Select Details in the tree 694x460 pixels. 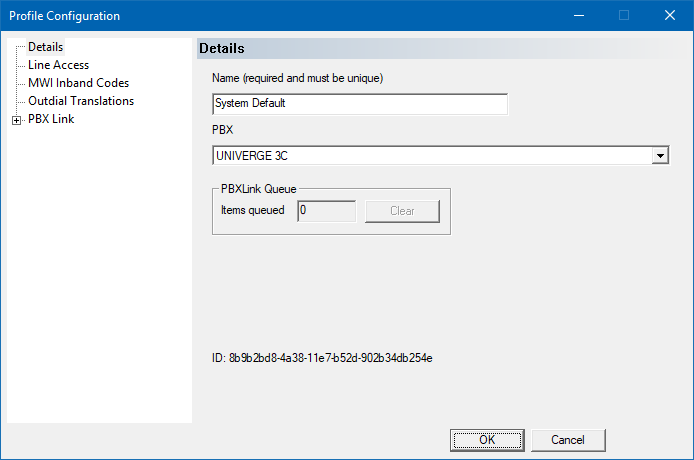tap(45, 47)
